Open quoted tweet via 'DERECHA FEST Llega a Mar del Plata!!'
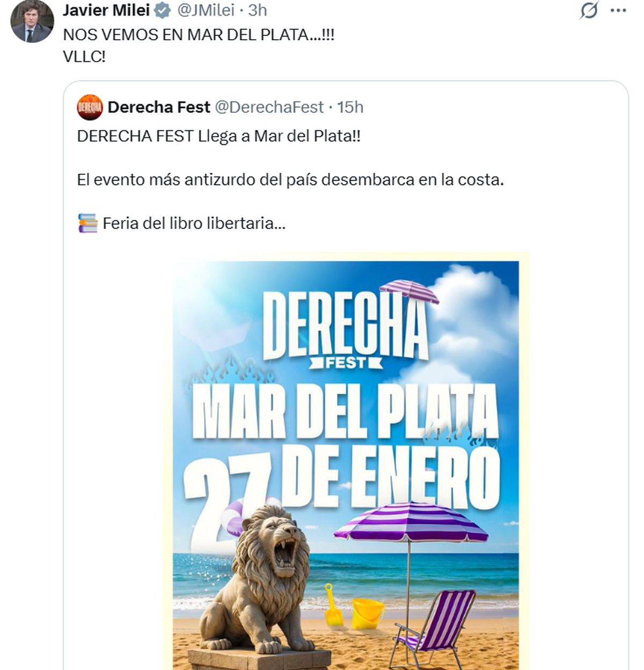This screenshot has height=670, width=644. (x=218, y=136)
